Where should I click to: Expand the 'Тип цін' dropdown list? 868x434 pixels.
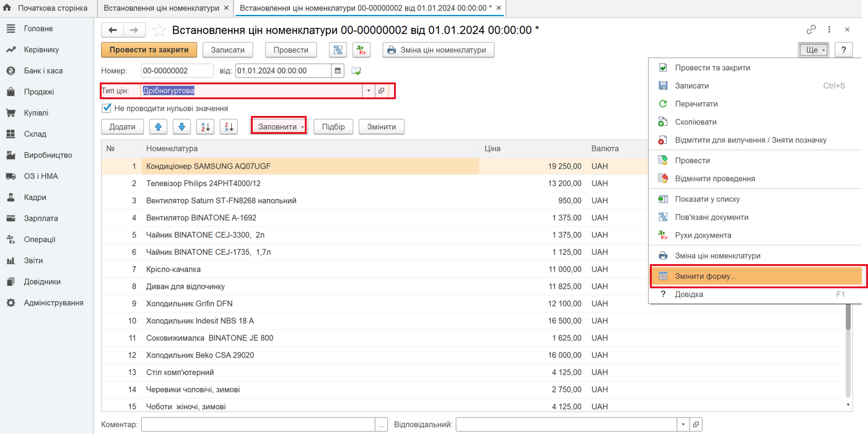coord(369,91)
